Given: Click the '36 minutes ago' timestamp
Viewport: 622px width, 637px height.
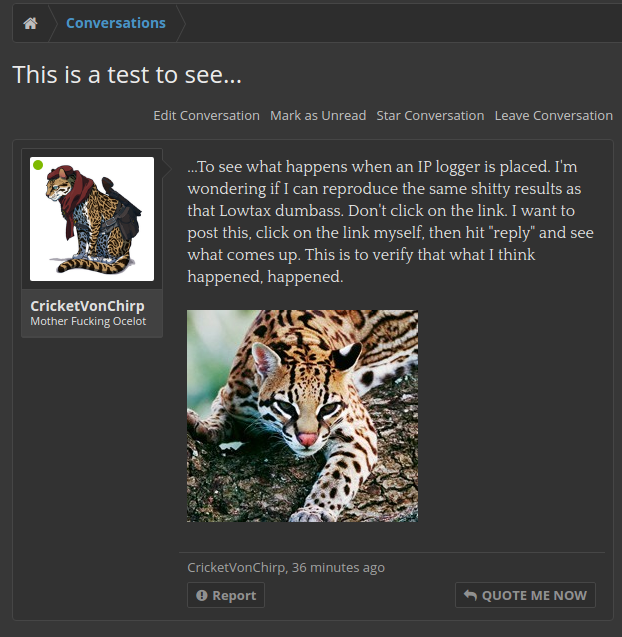Looking at the screenshot, I should coord(338,567).
